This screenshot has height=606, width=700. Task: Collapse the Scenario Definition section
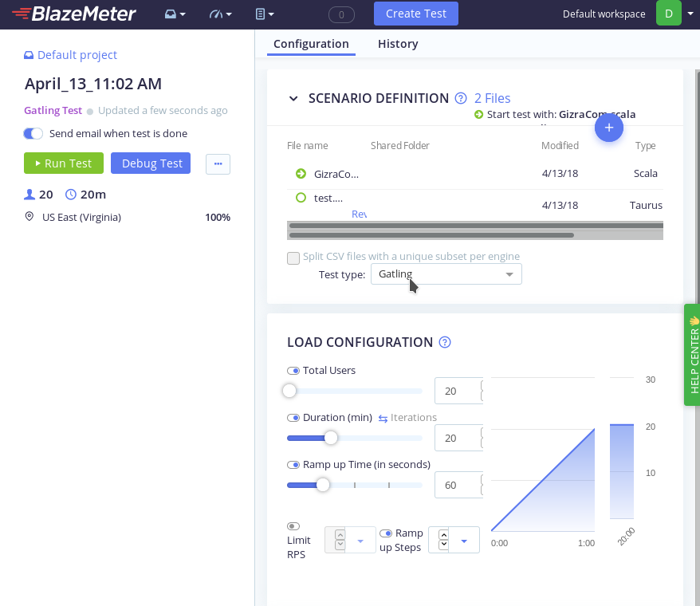tap(293, 99)
